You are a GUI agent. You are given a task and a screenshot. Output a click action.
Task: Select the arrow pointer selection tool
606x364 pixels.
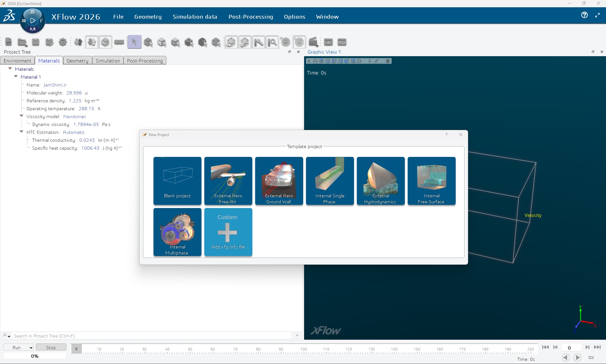point(134,42)
